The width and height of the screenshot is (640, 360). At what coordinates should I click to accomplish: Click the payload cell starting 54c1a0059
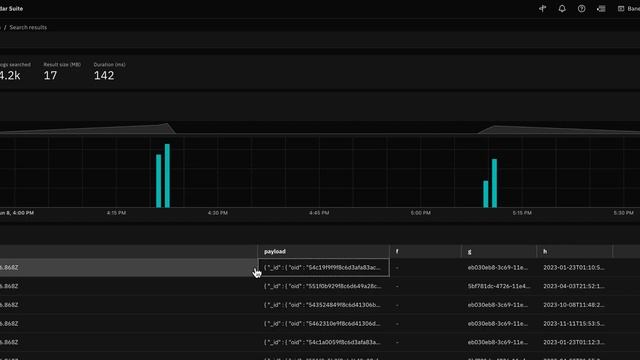click(324, 342)
